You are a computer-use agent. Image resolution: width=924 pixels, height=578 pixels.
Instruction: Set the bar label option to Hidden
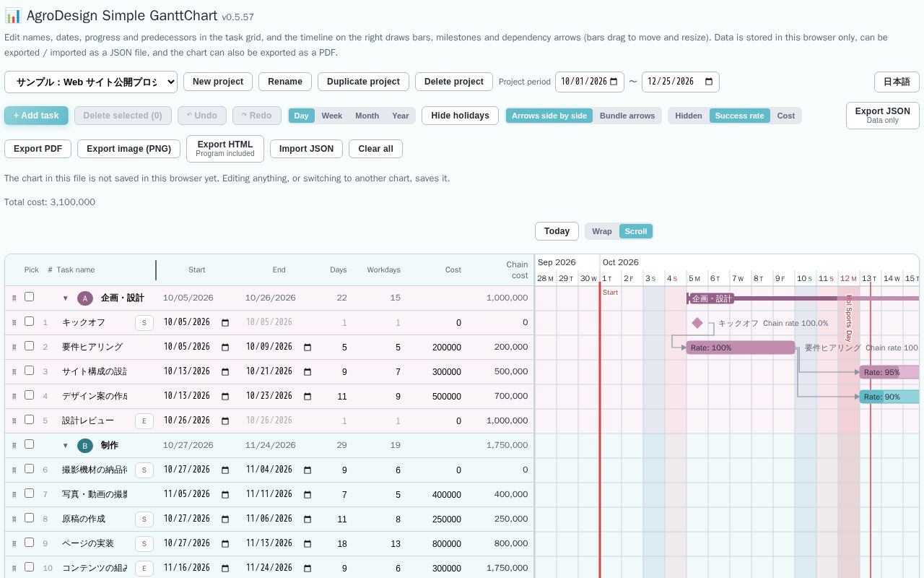point(689,116)
